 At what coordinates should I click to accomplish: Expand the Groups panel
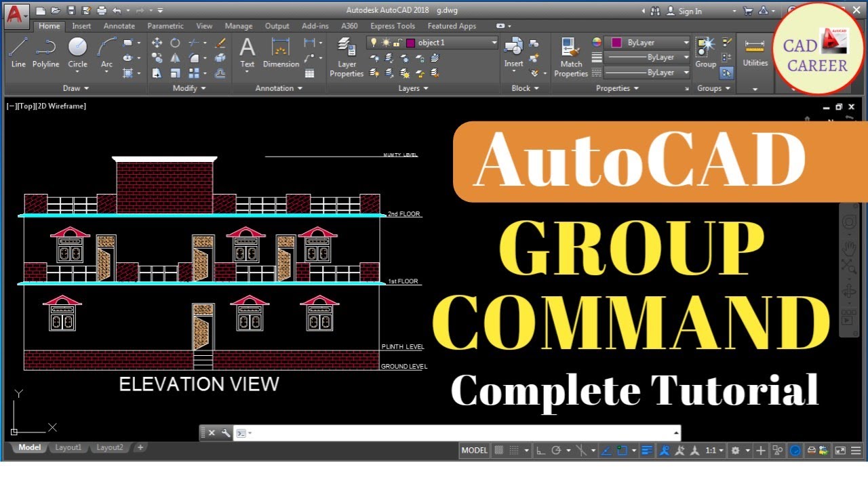click(714, 88)
